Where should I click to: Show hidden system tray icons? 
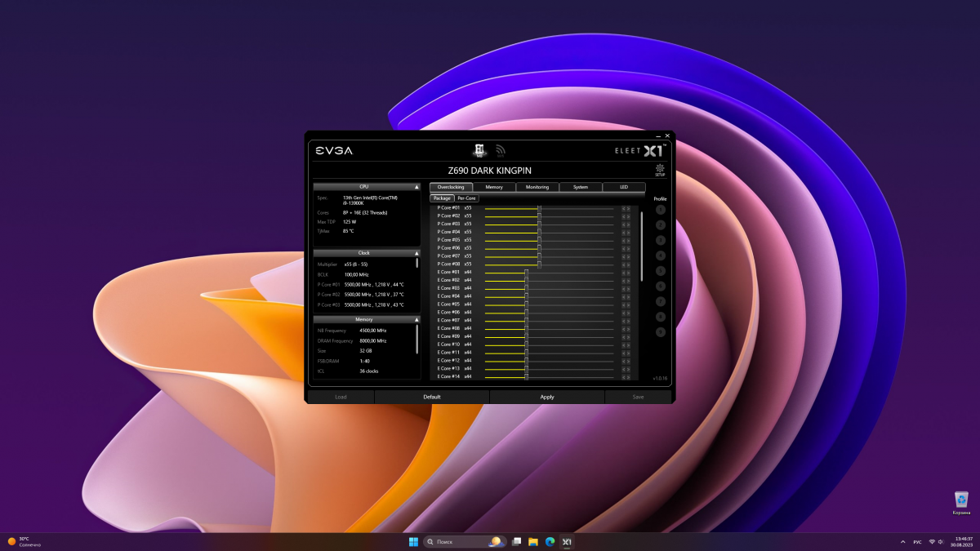[902, 541]
